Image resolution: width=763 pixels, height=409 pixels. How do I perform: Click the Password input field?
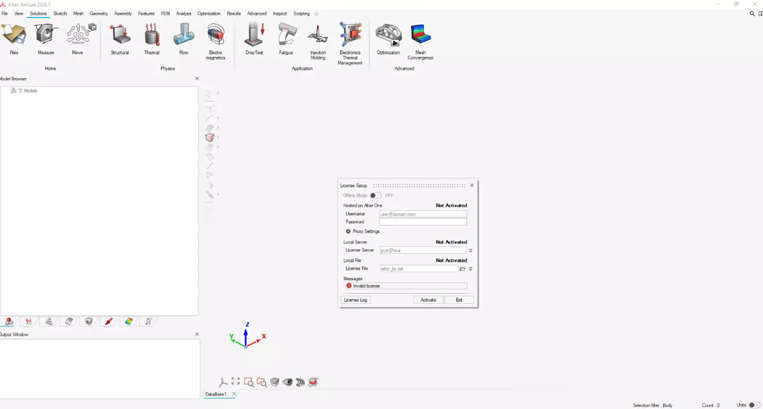pyautogui.click(x=422, y=222)
